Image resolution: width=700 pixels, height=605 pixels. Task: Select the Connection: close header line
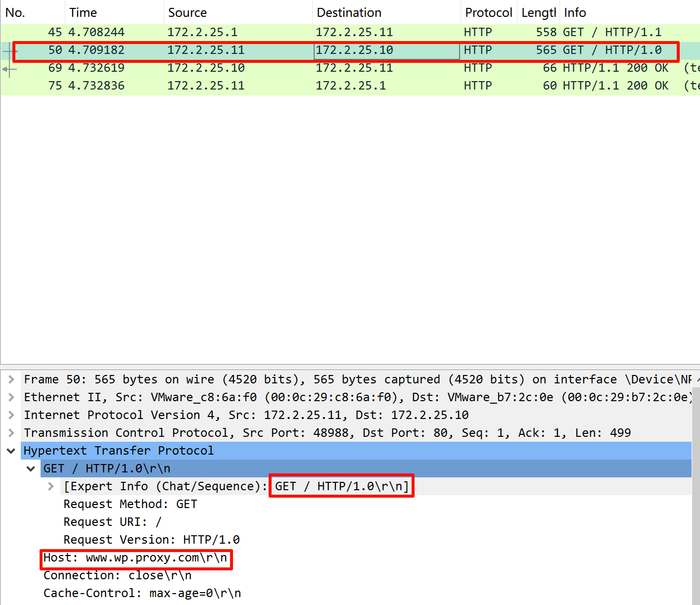click(117, 576)
